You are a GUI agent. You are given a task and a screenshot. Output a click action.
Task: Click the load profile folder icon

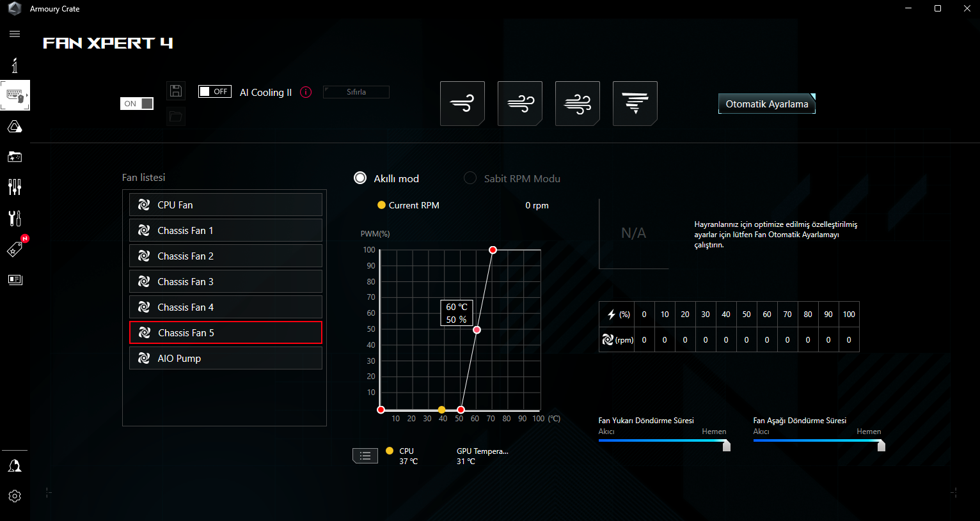point(176,116)
